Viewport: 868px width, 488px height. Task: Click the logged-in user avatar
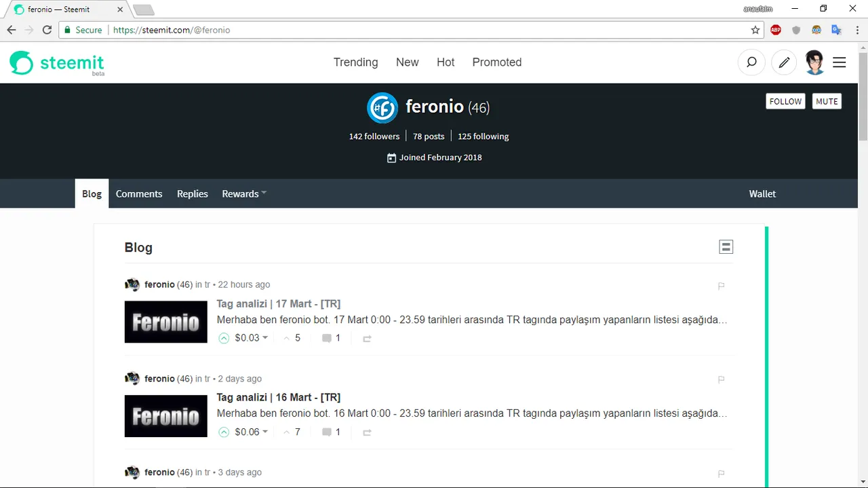click(814, 62)
